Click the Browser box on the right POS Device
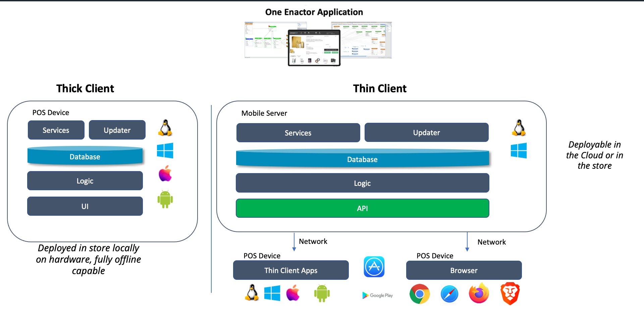644x312 pixels. coord(464,270)
